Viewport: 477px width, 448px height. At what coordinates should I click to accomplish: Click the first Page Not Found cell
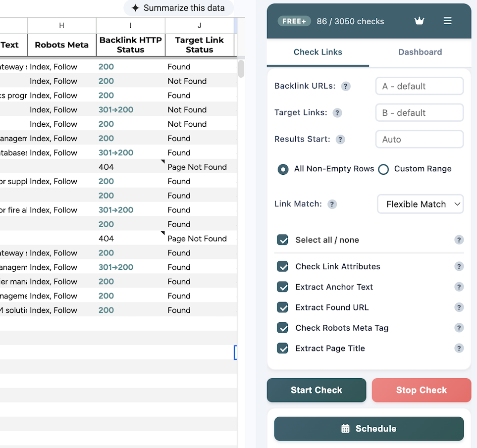pos(200,167)
